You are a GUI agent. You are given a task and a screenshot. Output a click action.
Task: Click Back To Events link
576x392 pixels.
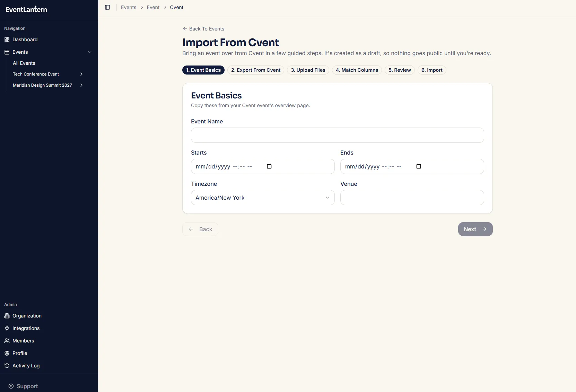(x=203, y=29)
